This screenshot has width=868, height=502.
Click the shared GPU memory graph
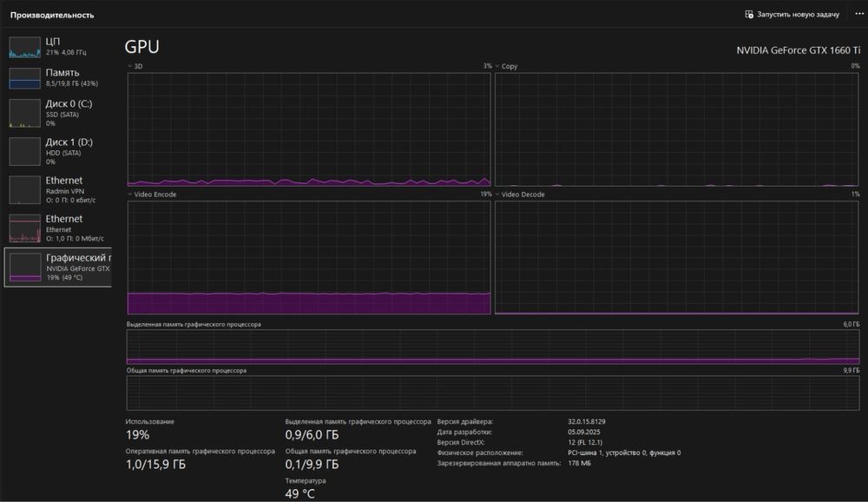pos(493,393)
